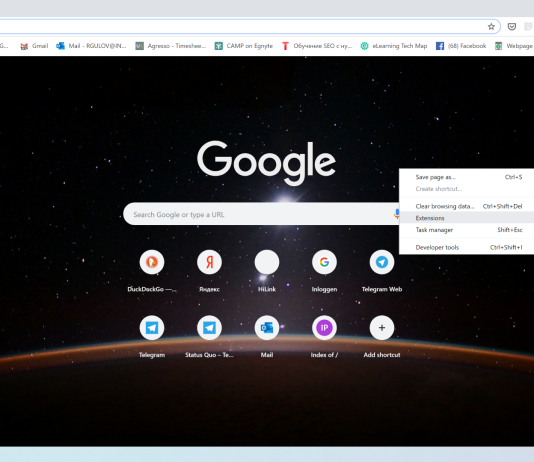Open the (68) Facebook bookmark

click(x=461, y=46)
